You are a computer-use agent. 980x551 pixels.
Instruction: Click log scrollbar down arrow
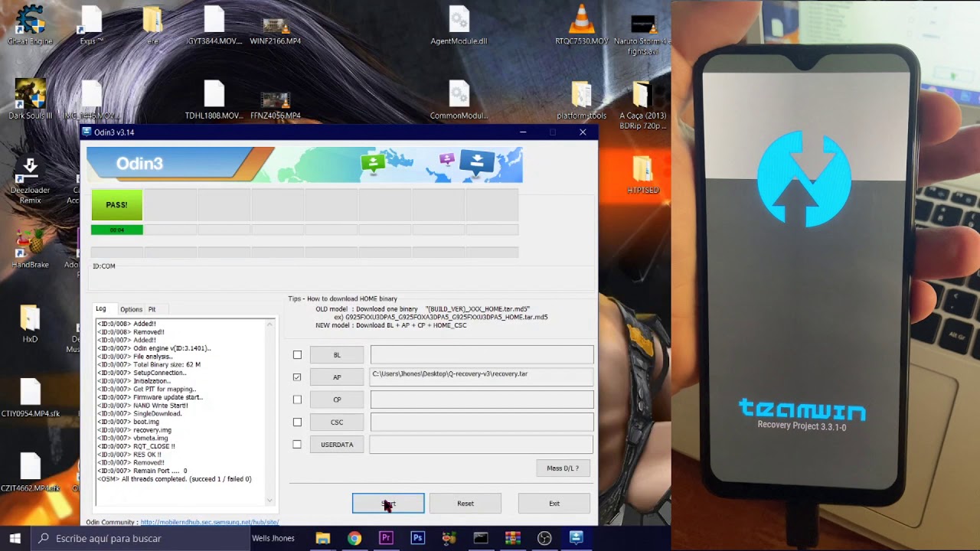pos(269,500)
